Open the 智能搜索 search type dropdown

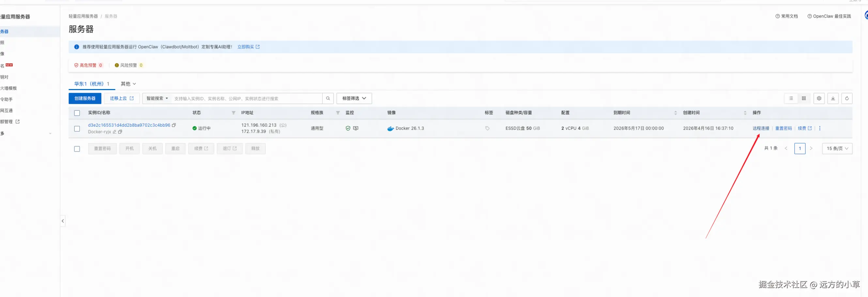pos(157,99)
